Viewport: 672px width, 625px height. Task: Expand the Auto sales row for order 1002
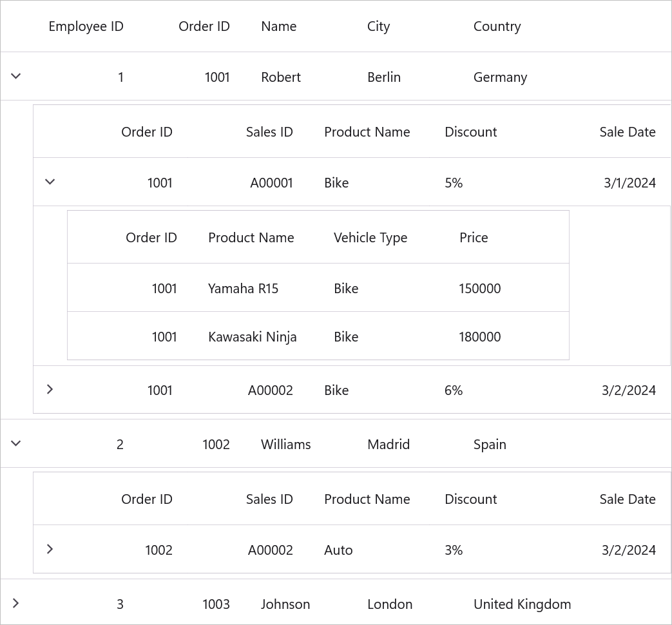point(50,549)
